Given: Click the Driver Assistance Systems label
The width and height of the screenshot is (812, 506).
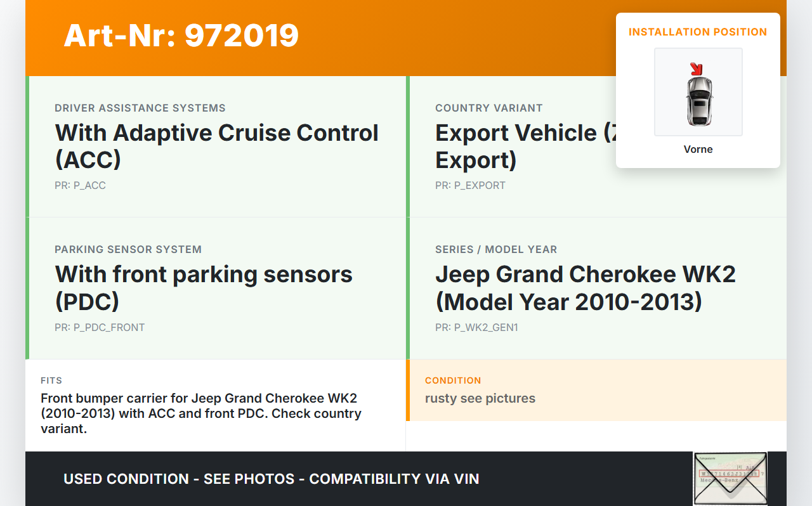Looking at the screenshot, I should (140, 108).
